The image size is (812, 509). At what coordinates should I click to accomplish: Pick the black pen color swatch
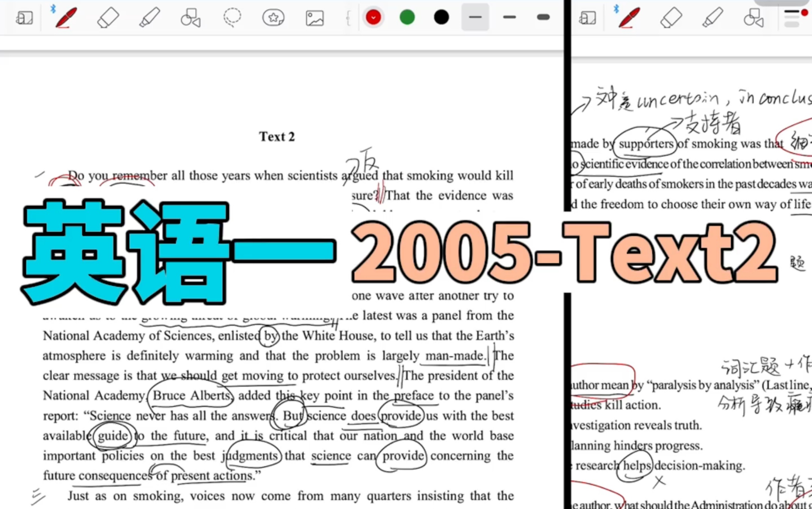[x=441, y=17]
